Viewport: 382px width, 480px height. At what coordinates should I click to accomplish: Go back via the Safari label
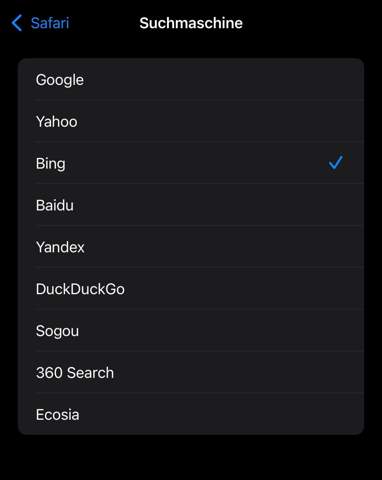click(x=50, y=23)
